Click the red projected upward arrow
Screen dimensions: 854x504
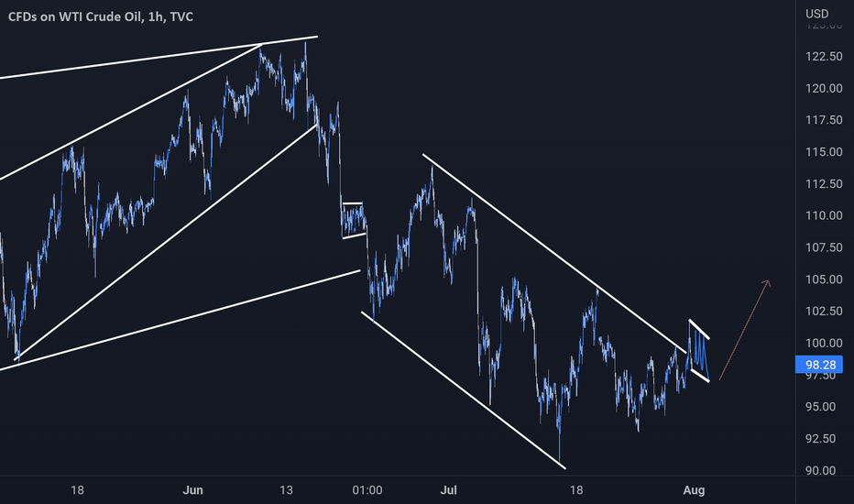click(x=745, y=330)
